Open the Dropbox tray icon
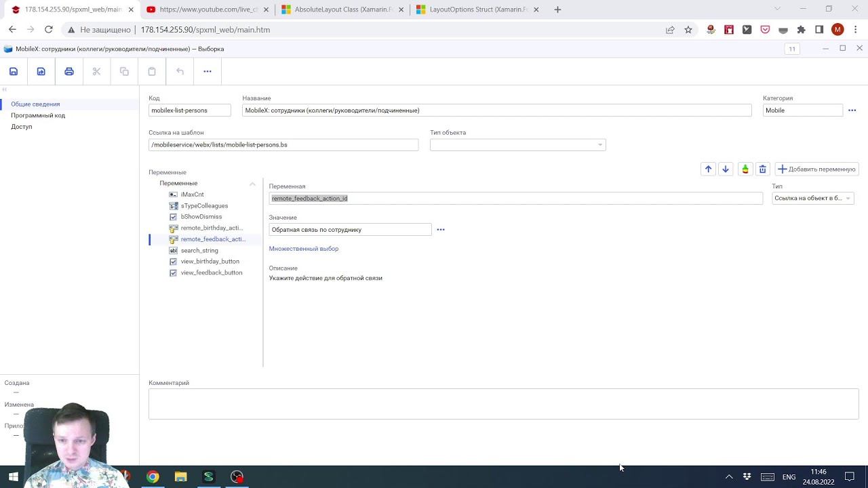This screenshot has height=488, width=868. (x=747, y=477)
